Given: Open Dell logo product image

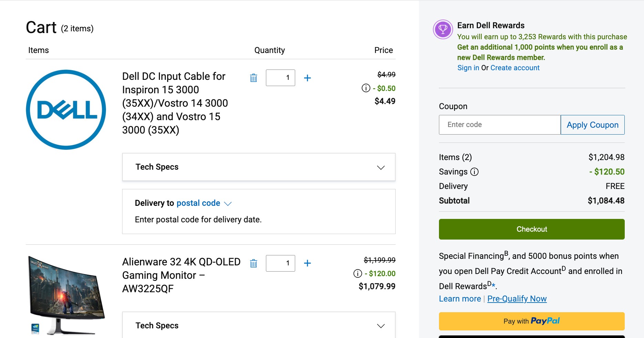Looking at the screenshot, I should 66,110.
